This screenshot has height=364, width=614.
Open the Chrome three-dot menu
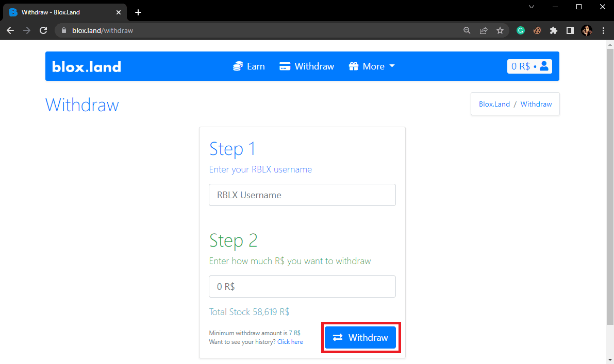(603, 30)
